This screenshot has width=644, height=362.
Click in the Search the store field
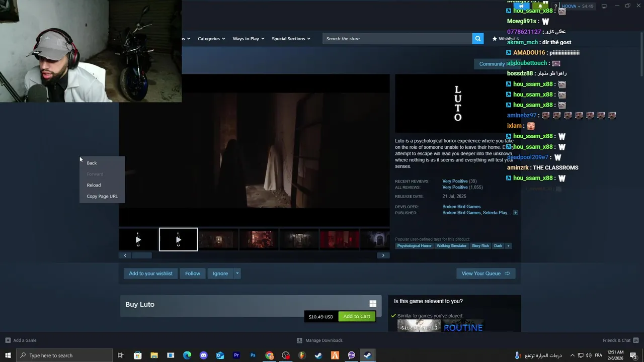tap(397, 39)
